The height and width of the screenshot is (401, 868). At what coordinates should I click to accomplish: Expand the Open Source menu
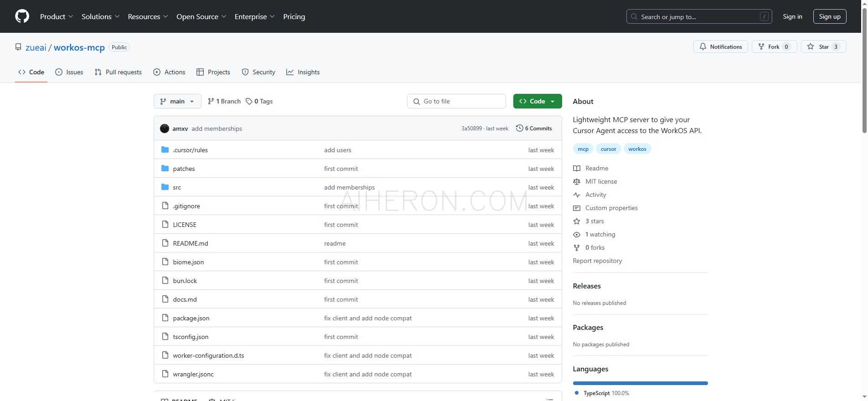201,16
